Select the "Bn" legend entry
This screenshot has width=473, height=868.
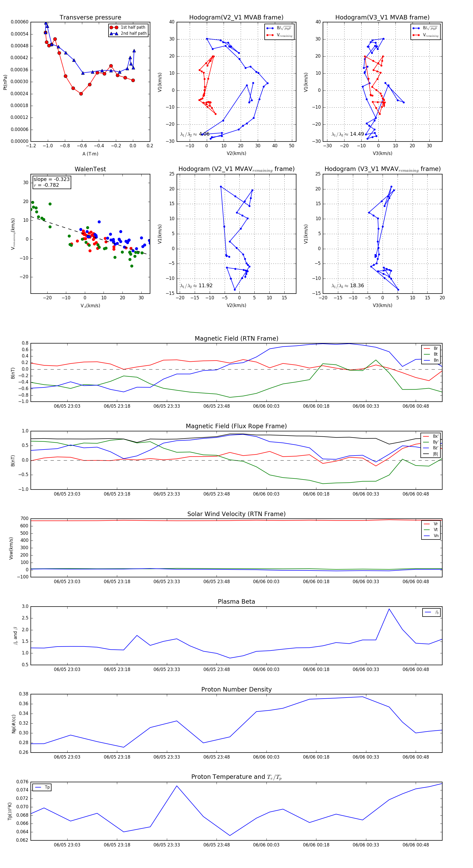[431, 360]
